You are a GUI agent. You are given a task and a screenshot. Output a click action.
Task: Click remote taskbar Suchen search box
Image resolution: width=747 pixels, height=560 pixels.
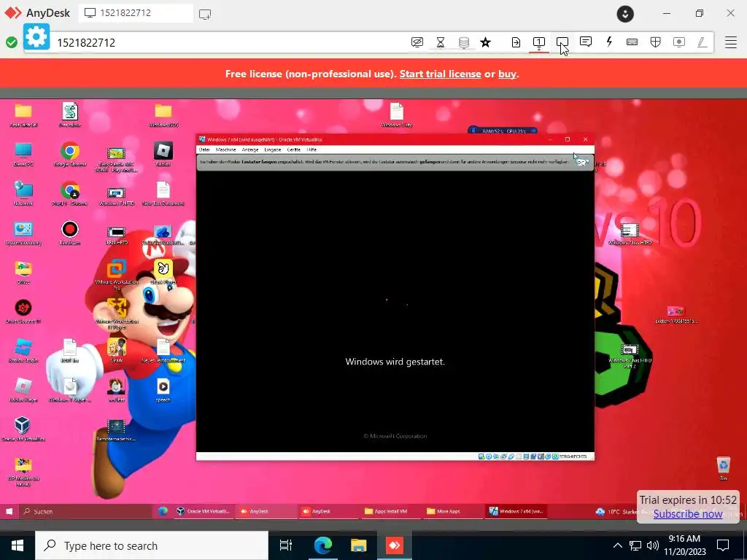pos(87,511)
